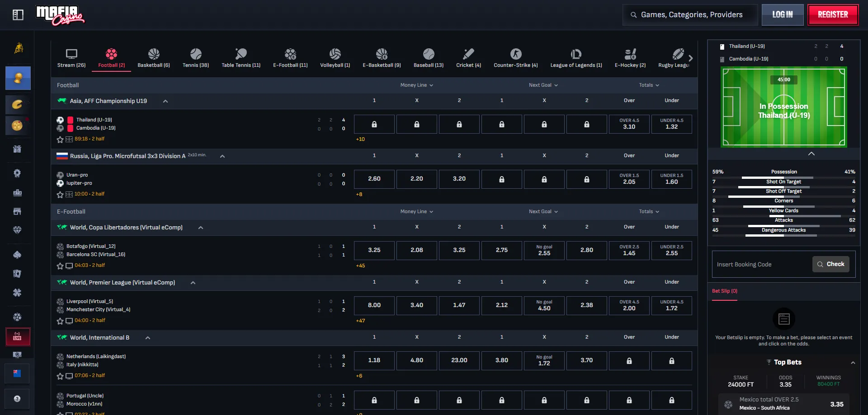The image size is (868, 415).
Task: Open the diamond VIP icon in sidebar
Action: (17, 230)
